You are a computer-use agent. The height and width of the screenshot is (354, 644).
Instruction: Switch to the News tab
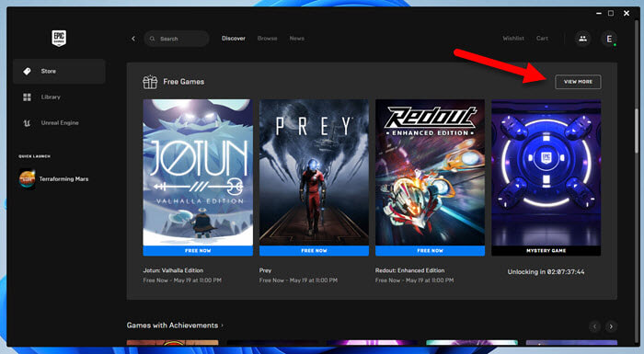coord(296,39)
